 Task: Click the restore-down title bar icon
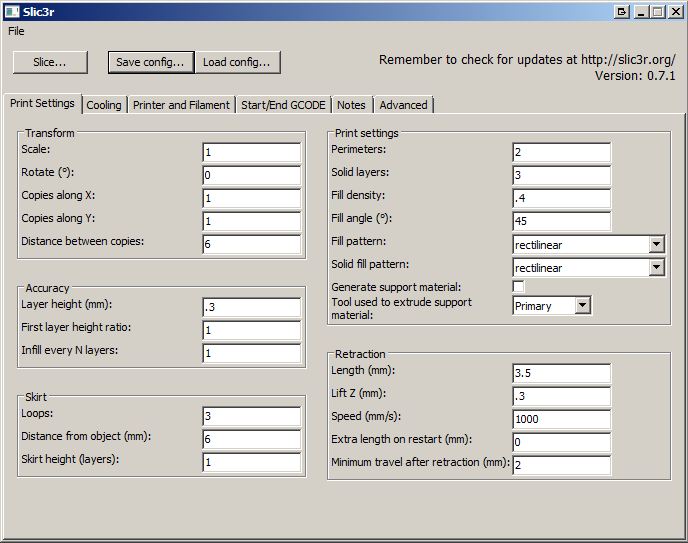(621, 12)
